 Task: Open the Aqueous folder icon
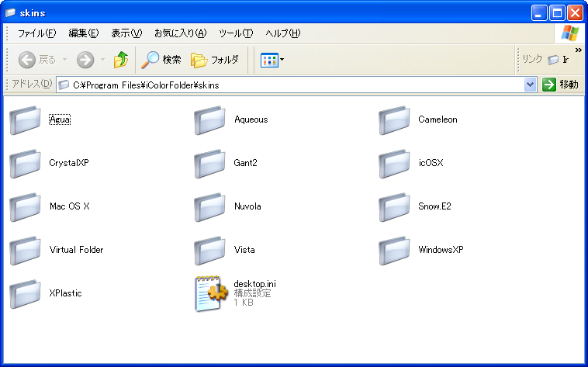click(x=209, y=120)
